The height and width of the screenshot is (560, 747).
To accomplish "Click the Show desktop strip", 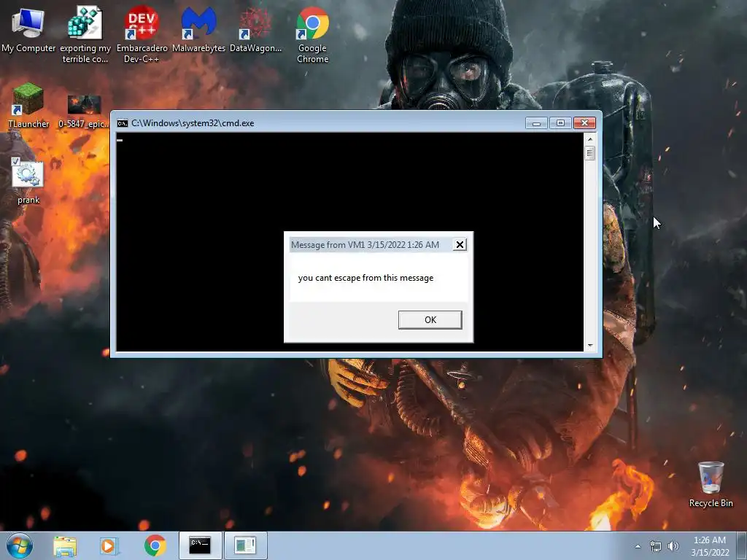I will click(742, 545).
